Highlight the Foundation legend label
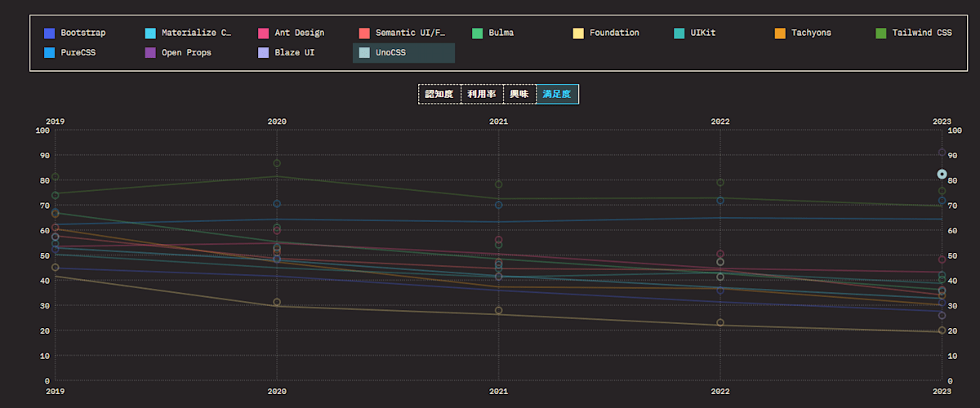 (x=615, y=33)
